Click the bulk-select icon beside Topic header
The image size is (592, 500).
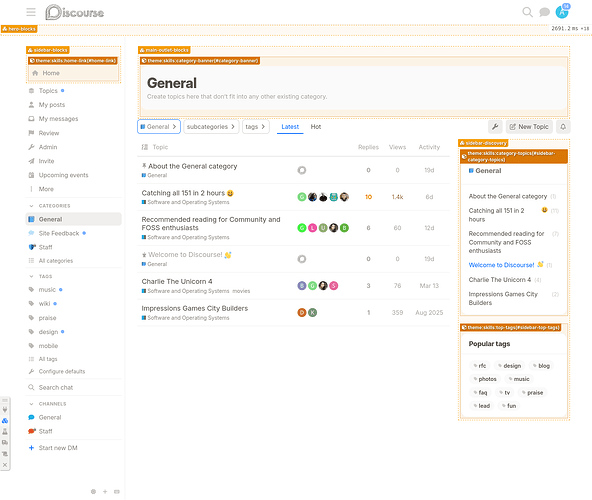145,147
